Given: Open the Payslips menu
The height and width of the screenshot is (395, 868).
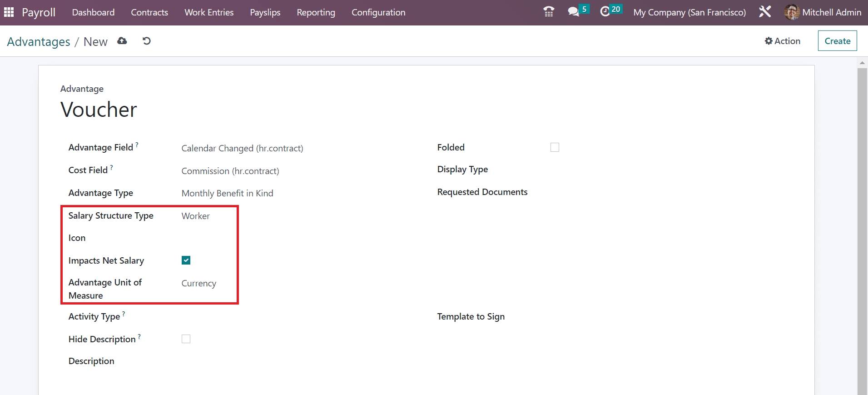Looking at the screenshot, I should (x=265, y=12).
